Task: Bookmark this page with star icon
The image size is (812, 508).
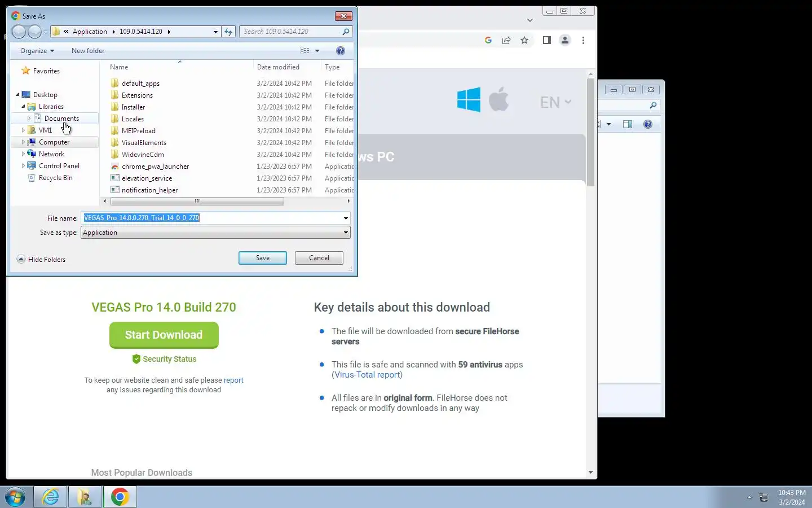Action: [x=524, y=40]
